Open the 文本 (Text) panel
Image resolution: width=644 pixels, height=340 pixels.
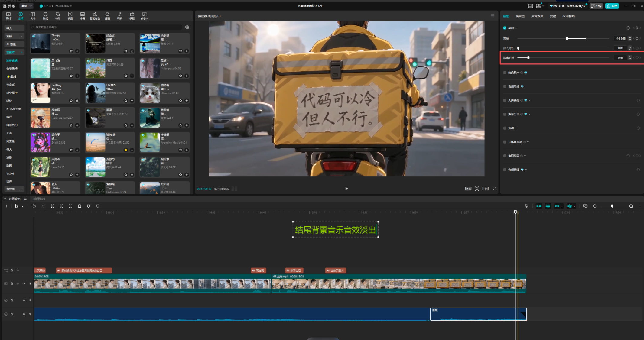(33, 16)
